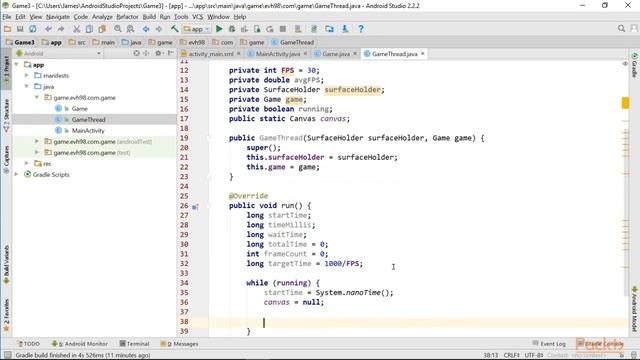Click the Open folder toolbar icon

(x=7, y=29)
